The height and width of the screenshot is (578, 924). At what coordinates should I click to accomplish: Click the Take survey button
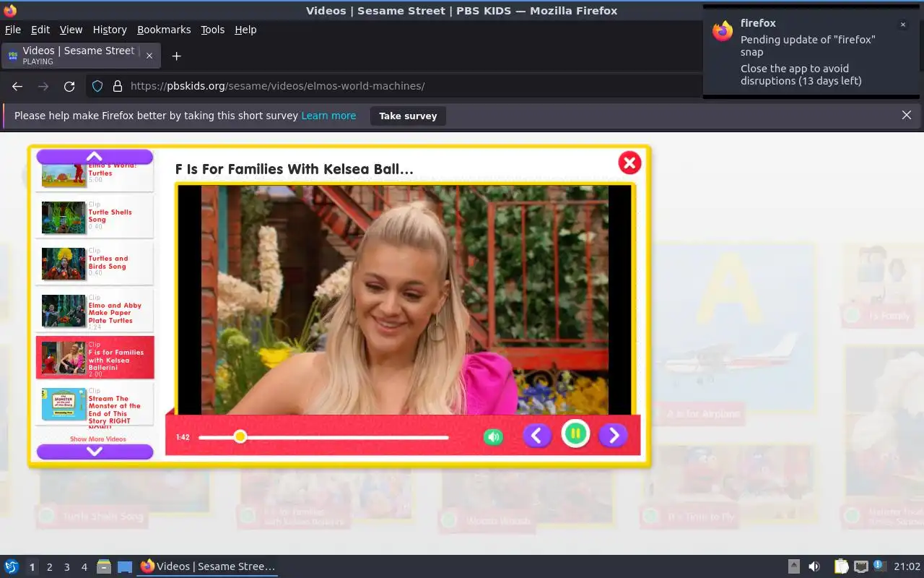pyautogui.click(x=408, y=116)
